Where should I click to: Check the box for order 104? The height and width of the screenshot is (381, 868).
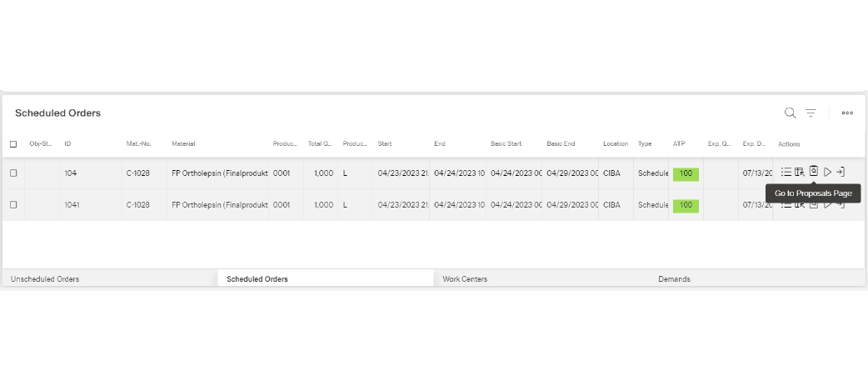[x=13, y=173]
